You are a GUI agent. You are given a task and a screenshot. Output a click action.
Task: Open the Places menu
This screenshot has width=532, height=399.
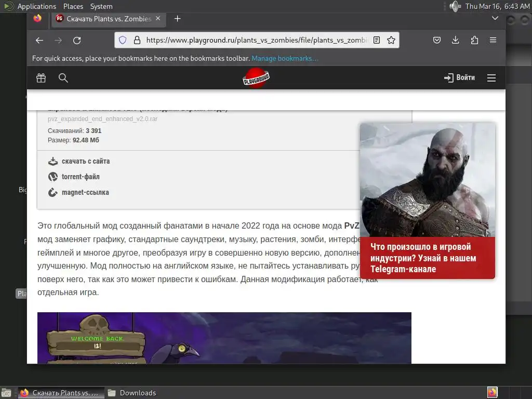[73, 6]
